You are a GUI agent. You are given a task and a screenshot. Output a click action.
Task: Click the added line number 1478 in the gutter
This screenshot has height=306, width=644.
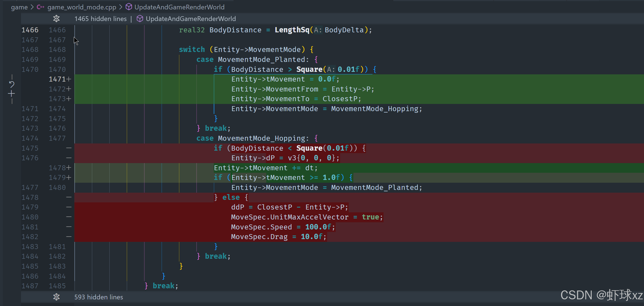click(x=57, y=168)
